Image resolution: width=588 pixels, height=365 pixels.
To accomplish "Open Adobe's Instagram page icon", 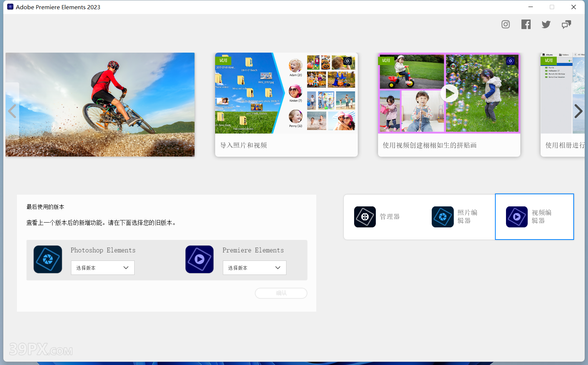I will 506,24.
